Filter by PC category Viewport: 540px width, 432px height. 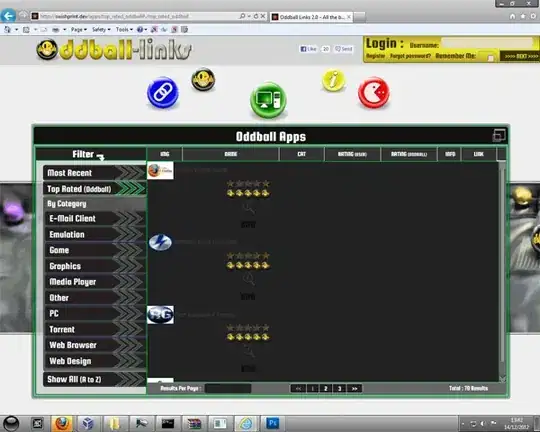(x=95, y=313)
